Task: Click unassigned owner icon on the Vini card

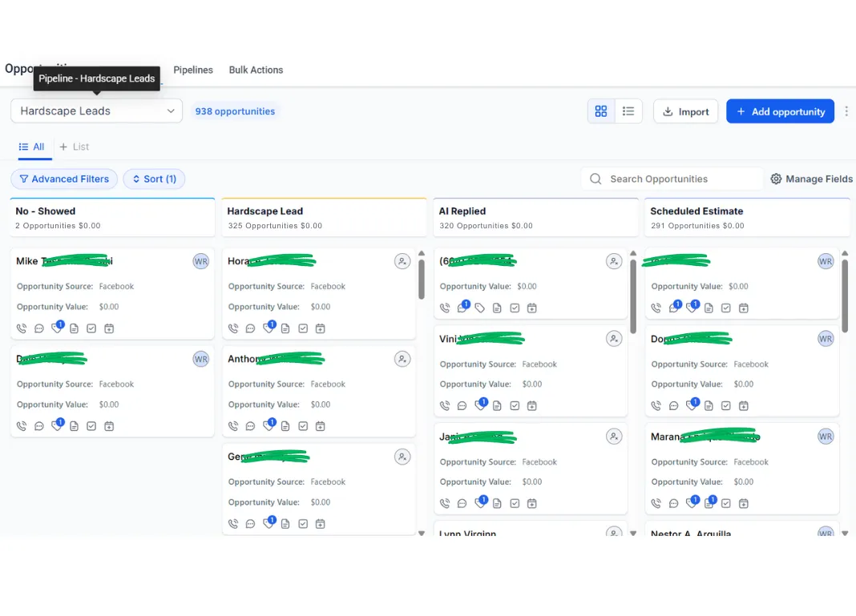Action: point(614,339)
